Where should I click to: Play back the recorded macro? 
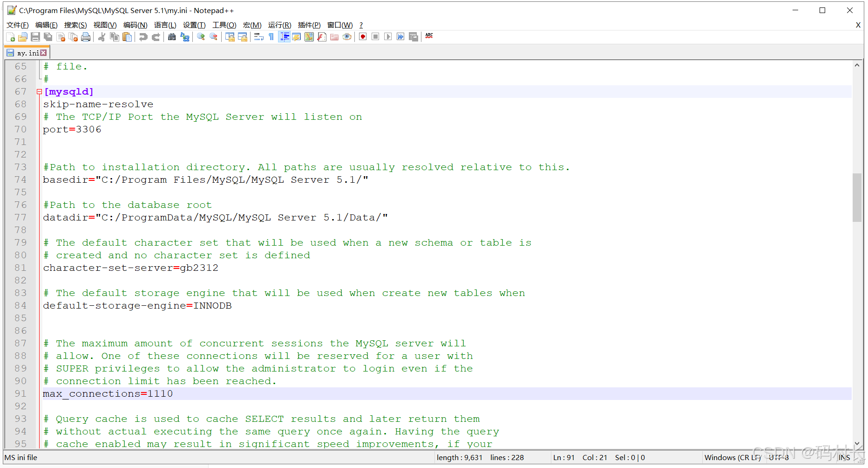pyautogui.click(x=388, y=37)
